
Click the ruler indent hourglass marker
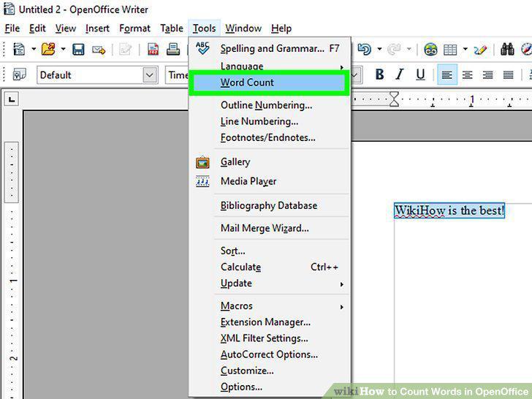[x=394, y=99]
